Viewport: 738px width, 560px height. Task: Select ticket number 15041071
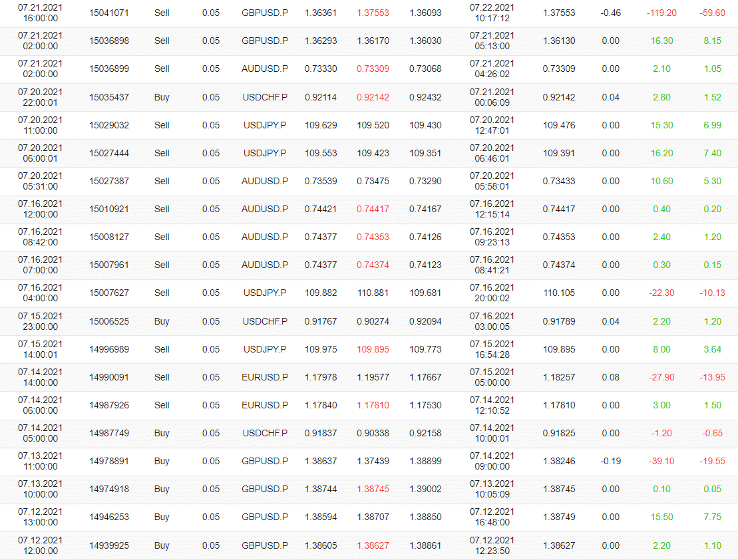[108, 13]
